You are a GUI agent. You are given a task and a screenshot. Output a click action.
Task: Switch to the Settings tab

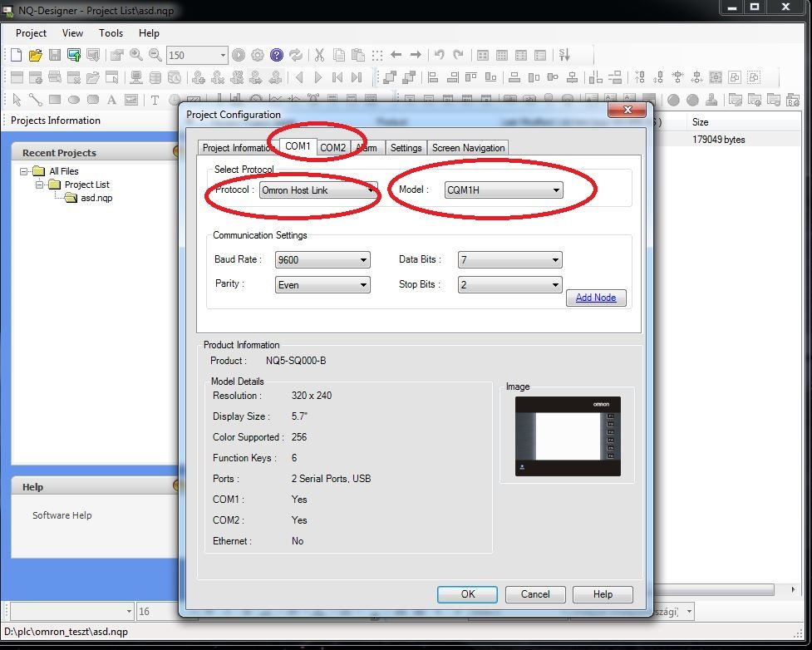coord(406,148)
